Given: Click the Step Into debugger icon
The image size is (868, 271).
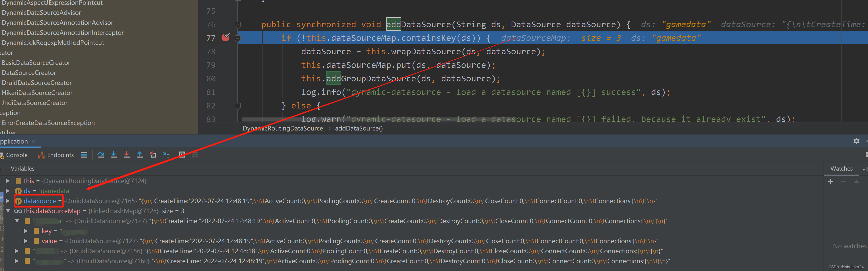Looking at the screenshot, I should tap(113, 155).
